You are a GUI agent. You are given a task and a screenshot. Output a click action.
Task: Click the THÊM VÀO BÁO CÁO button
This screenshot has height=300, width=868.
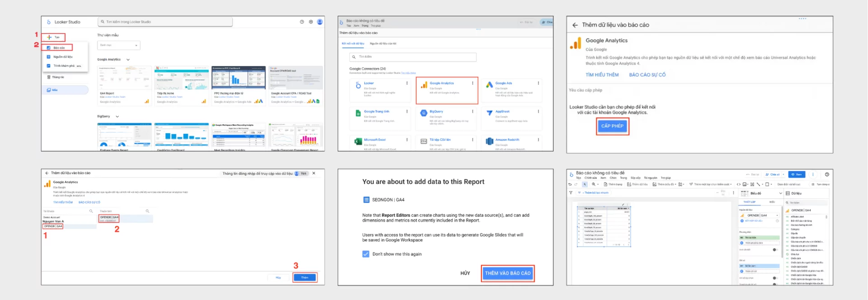508,273
